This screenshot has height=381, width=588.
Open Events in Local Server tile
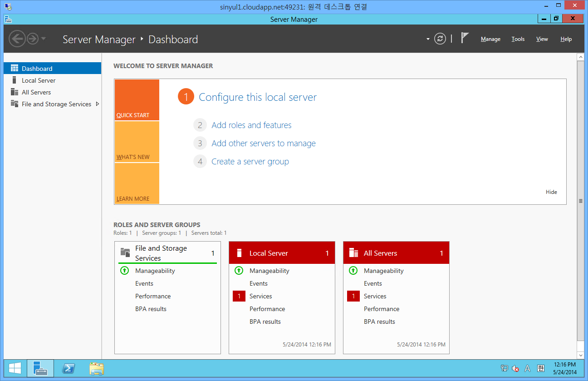tap(259, 283)
